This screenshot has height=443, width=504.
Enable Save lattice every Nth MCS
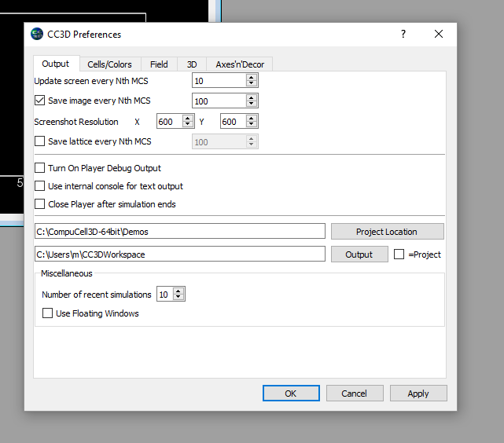click(x=39, y=141)
